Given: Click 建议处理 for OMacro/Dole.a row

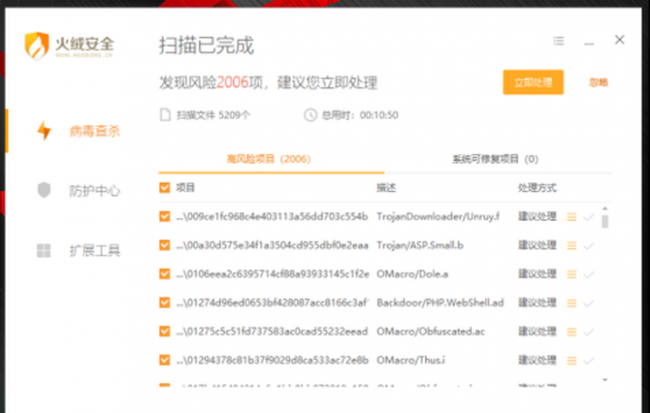Looking at the screenshot, I should point(537,274).
